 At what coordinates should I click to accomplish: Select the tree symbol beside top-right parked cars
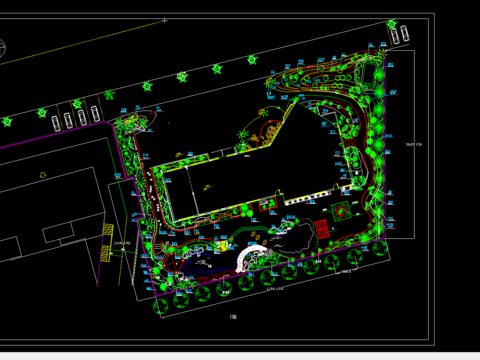(x=391, y=24)
